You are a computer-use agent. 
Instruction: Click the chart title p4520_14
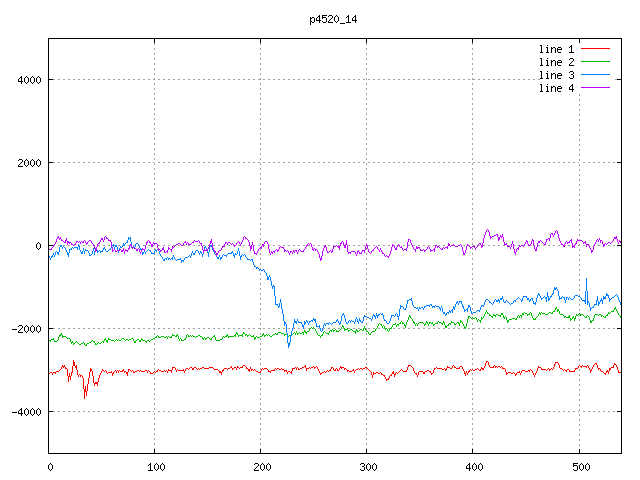333,19
